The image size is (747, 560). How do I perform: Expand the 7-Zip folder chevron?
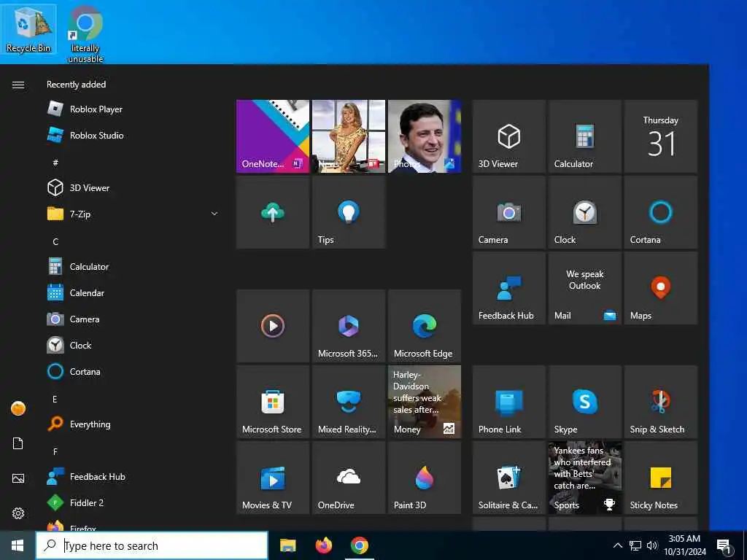click(x=214, y=214)
